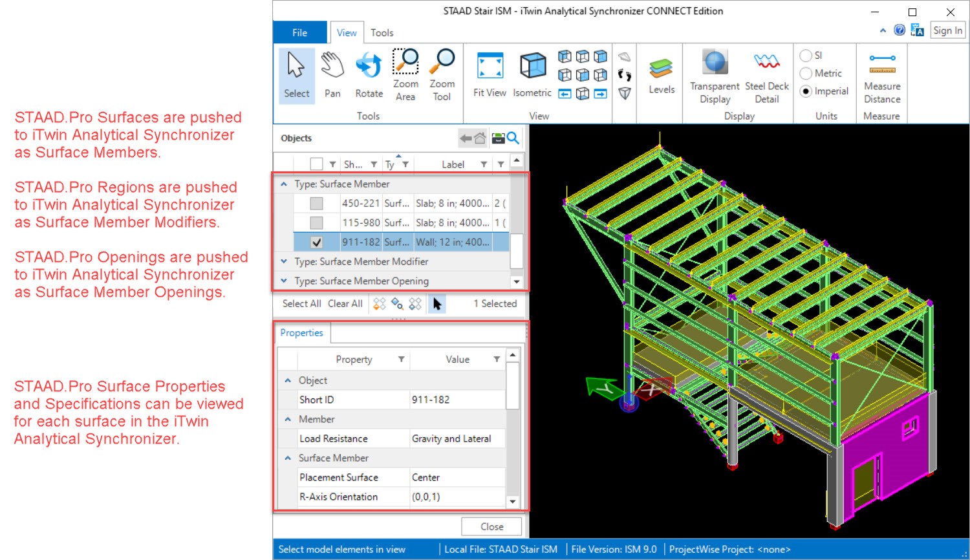Select the Properties tab
970x560 pixels.
tap(302, 333)
